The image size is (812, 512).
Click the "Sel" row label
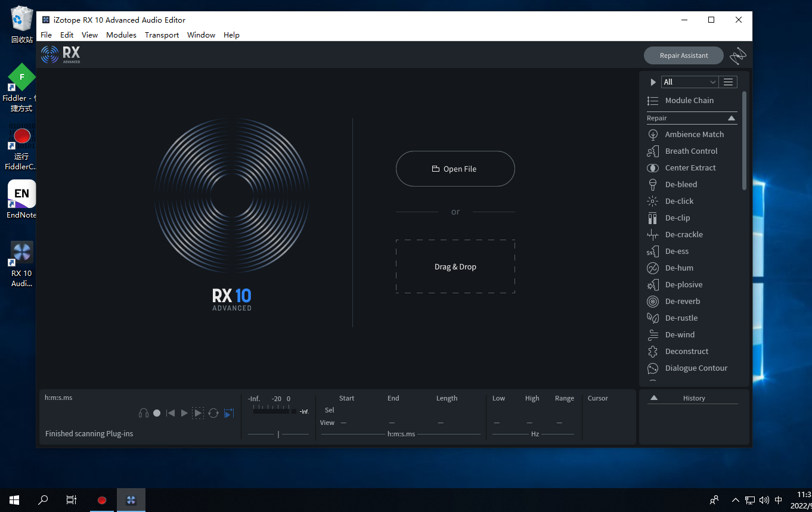click(x=330, y=410)
